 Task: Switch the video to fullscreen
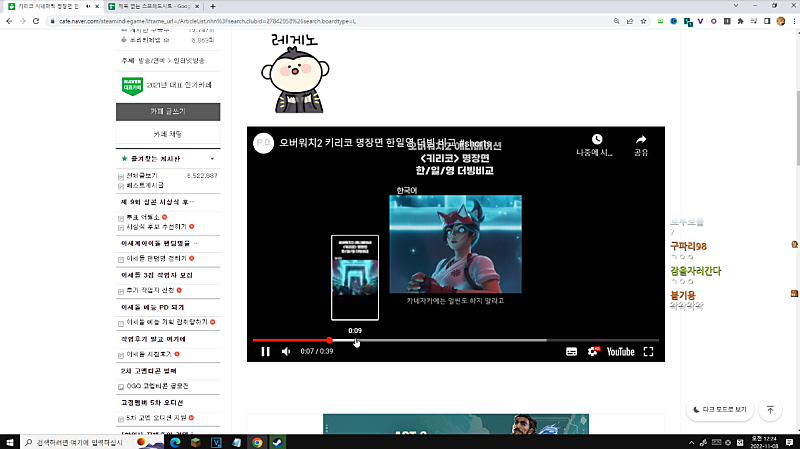coord(648,352)
